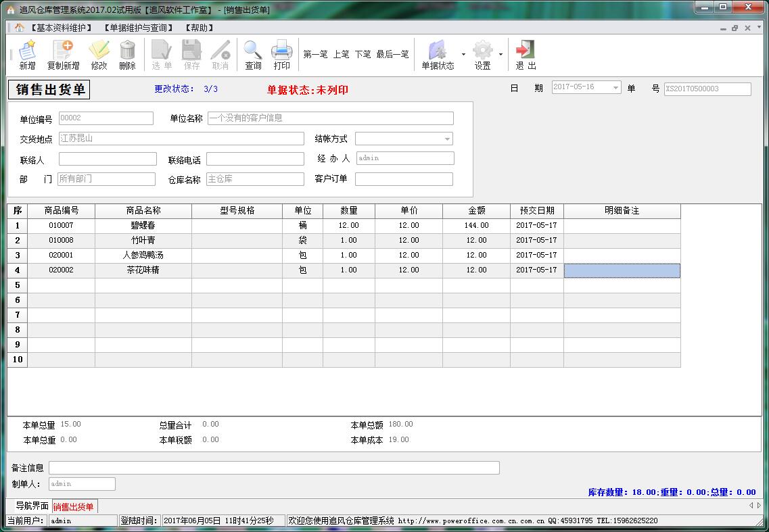Click the 备注信息 input field
Image resolution: width=769 pixels, height=532 pixels.
(274, 468)
